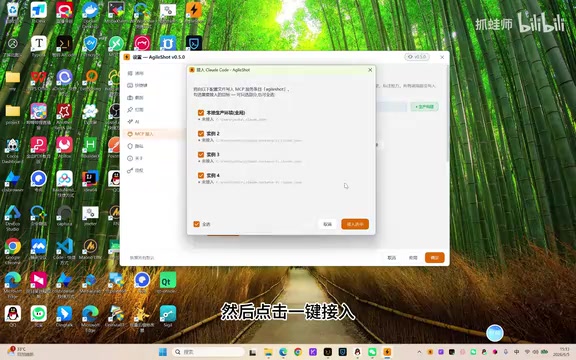Open the Cocos Dashboard desktop shortcut
The width and height of the screenshot is (576, 360).
13,151
